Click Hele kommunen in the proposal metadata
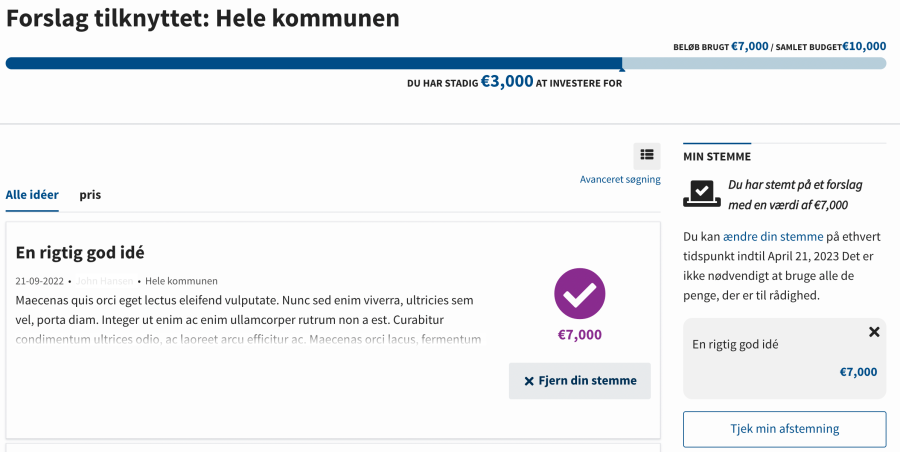900x452 pixels. (181, 281)
